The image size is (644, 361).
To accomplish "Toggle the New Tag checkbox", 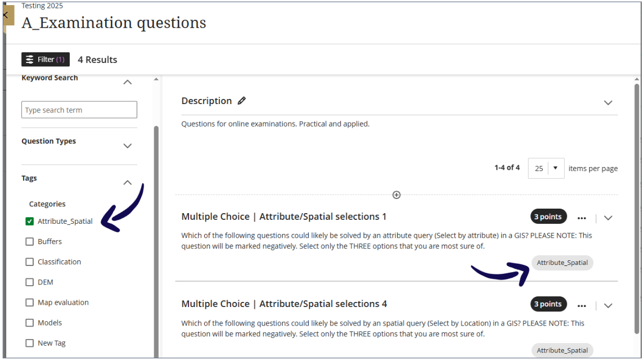I will [30, 342].
